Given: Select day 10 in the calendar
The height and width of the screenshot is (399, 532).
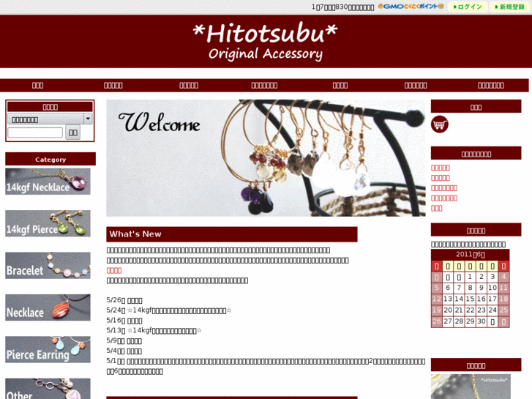Looking at the screenshot, I should (x=492, y=288).
